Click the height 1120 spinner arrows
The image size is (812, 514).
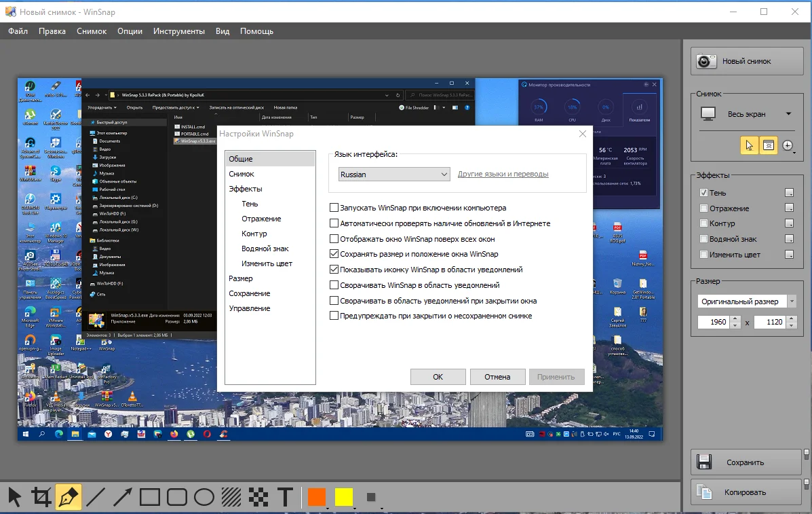pyautogui.click(x=791, y=322)
